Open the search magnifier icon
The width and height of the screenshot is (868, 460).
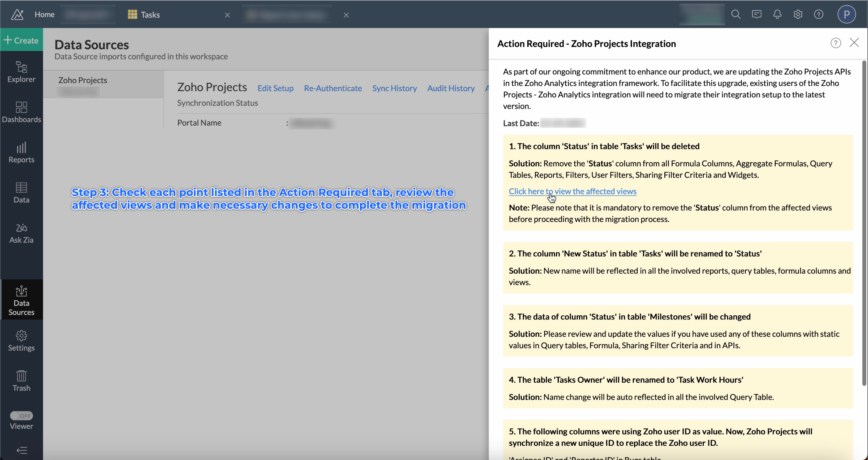tap(736, 14)
